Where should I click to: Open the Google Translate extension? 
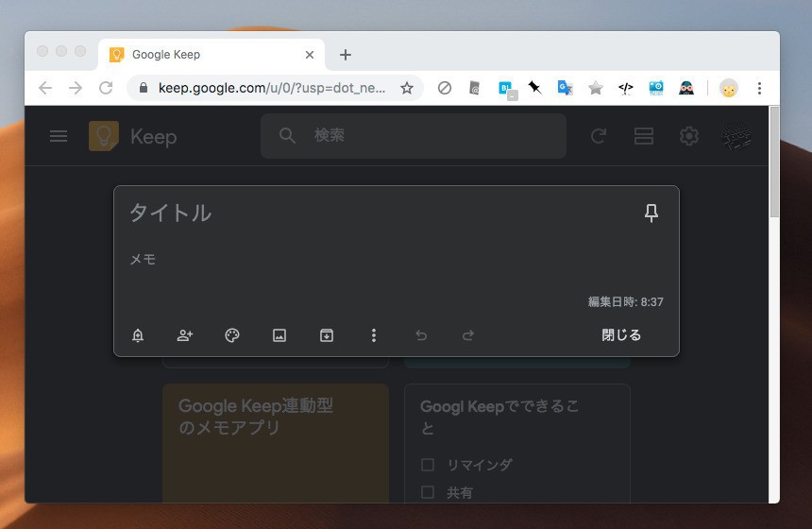(x=565, y=88)
